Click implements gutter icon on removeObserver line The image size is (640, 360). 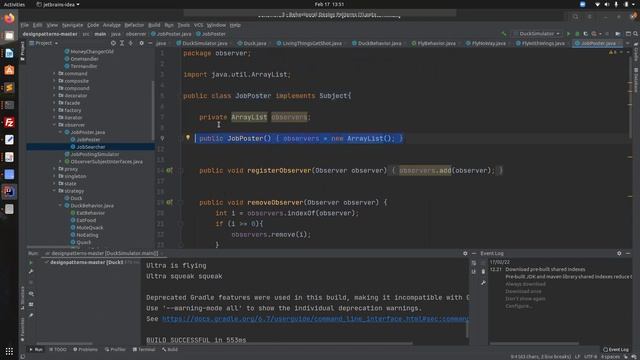point(169,202)
